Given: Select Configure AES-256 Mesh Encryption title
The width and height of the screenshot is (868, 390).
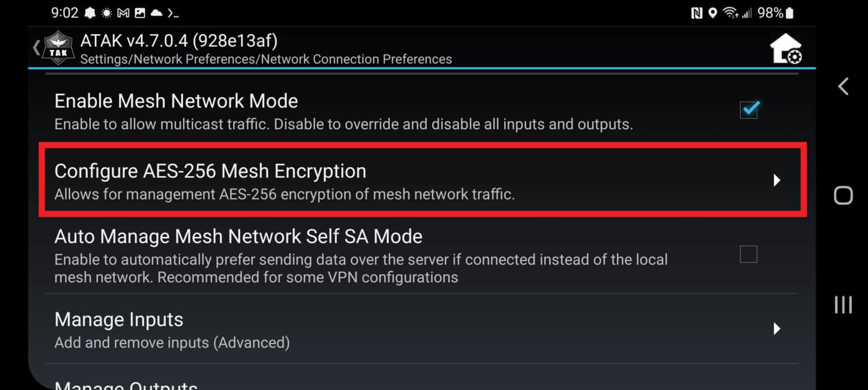Looking at the screenshot, I should click(x=210, y=171).
